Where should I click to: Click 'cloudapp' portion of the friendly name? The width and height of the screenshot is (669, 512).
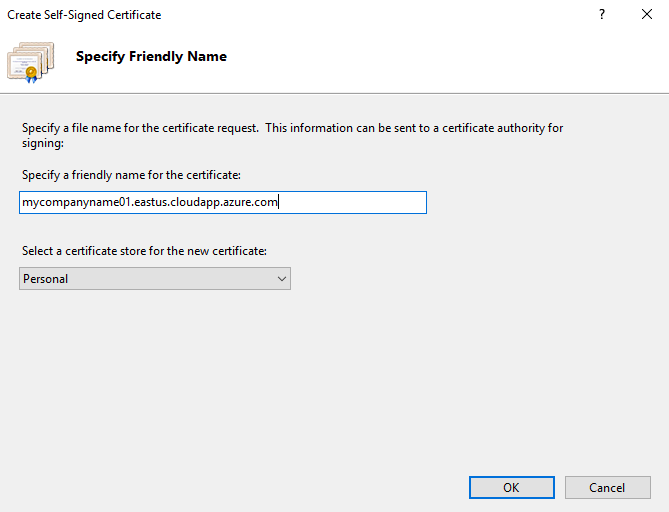(x=195, y=202)
